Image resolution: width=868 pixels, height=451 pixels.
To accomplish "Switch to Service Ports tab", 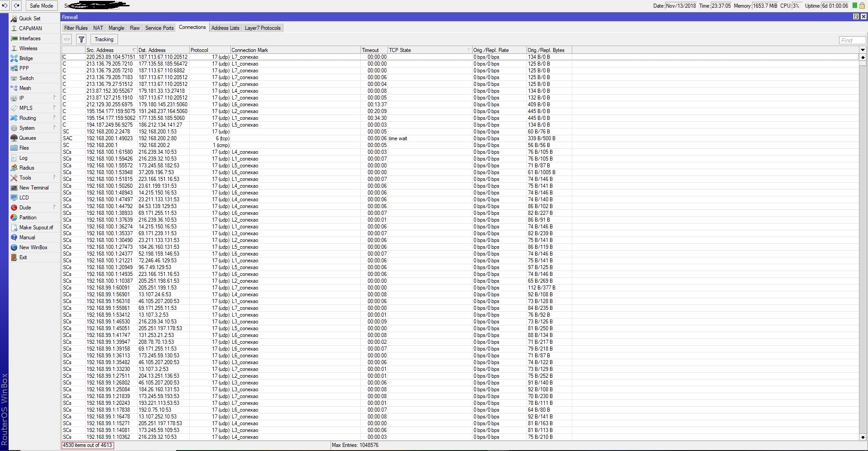I will pos(159,28).
